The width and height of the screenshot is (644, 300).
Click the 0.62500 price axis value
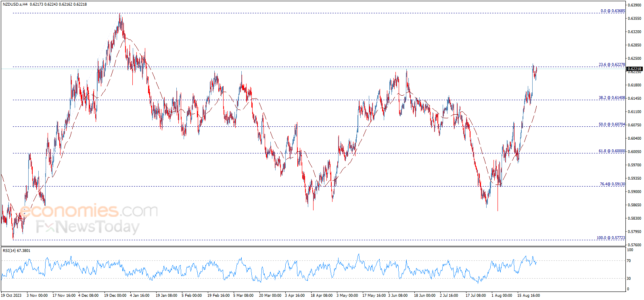click(635, 58)
